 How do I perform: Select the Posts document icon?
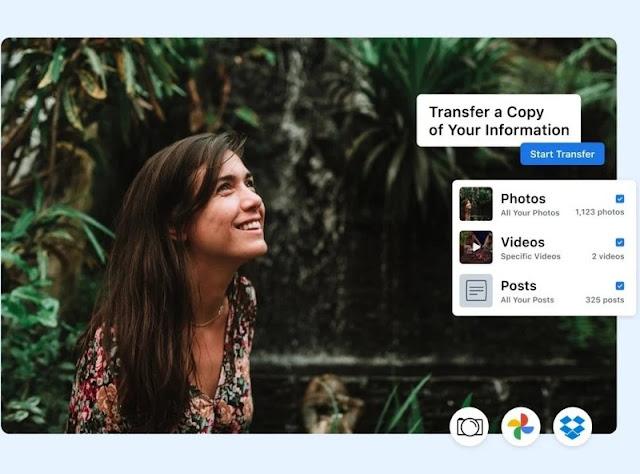[x=476, y=291]
